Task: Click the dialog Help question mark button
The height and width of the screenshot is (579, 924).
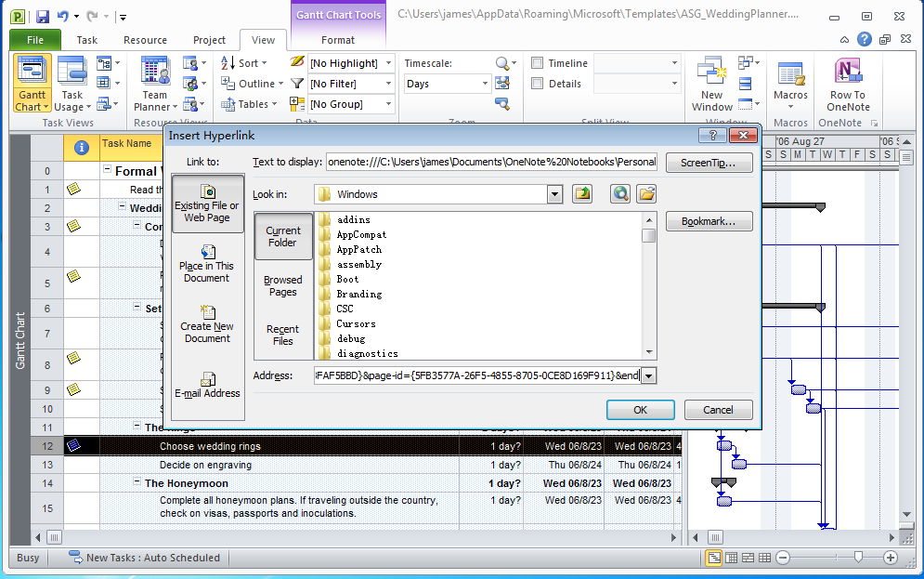Action: click(x=713, y=136)
